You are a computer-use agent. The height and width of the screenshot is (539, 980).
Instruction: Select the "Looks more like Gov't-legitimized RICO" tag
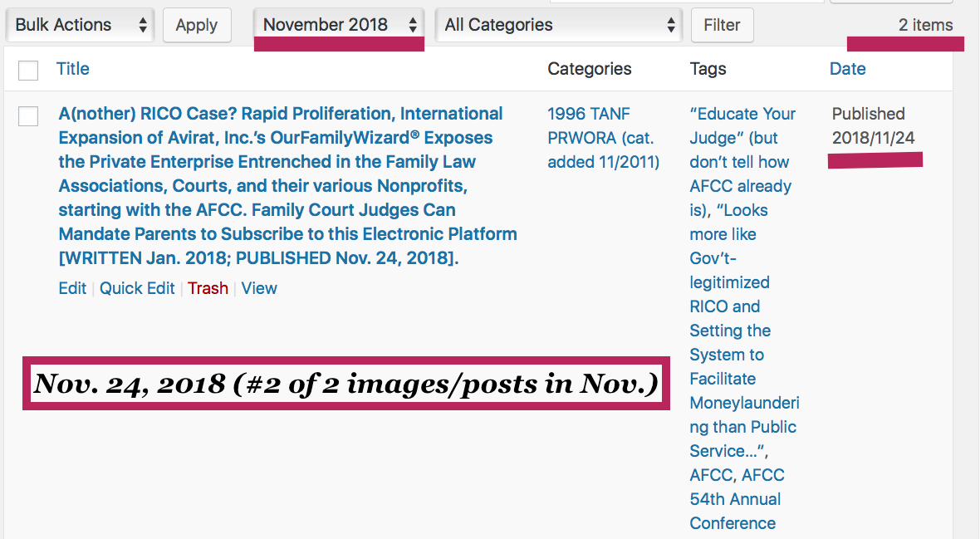729,282
